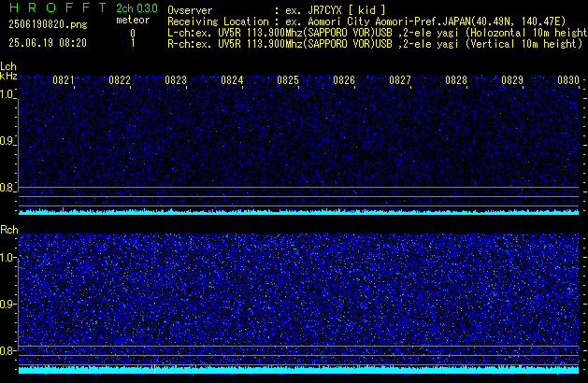Click the 0828 time marker

[x=456, y=80]
